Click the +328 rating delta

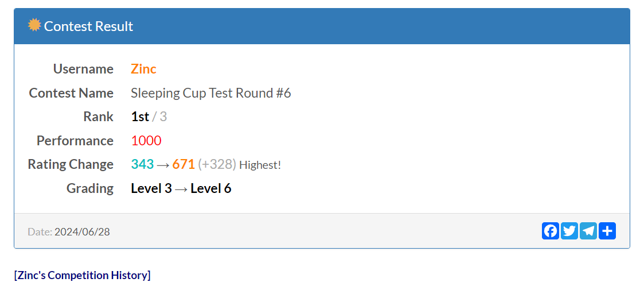(x=217, y=164)
